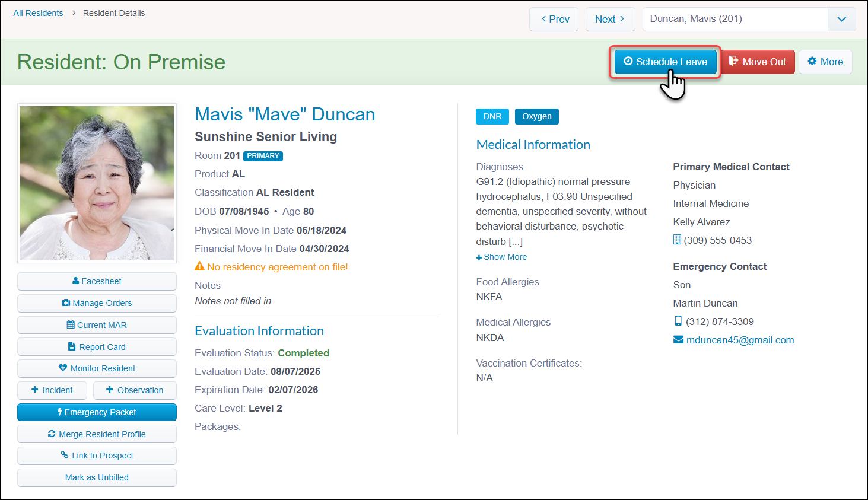Open the More gear menu
This screenshot has height=500, width=868.
click(825, 62)
